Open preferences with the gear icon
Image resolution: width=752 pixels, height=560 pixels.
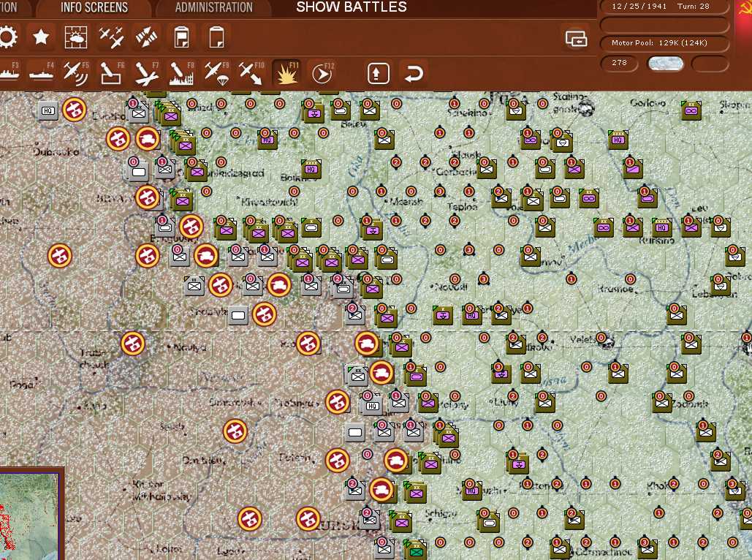pos(7,37)
